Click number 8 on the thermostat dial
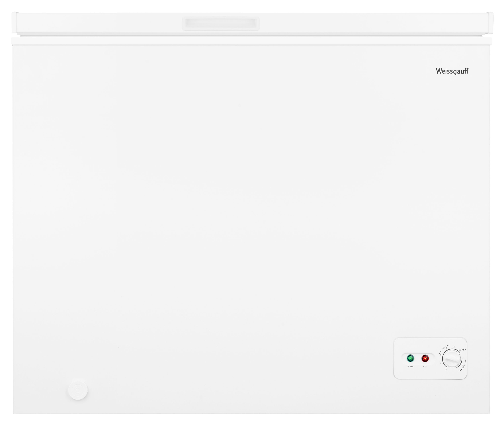 pyautogui.click(x=454, y=347)
